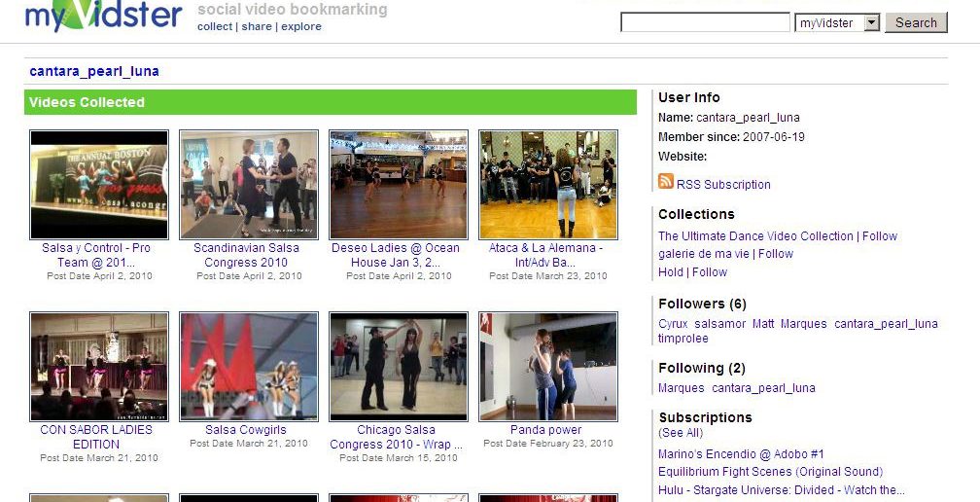Open Marino's Encendio @ Adobo #1 subscription

(x=741, y=454)
